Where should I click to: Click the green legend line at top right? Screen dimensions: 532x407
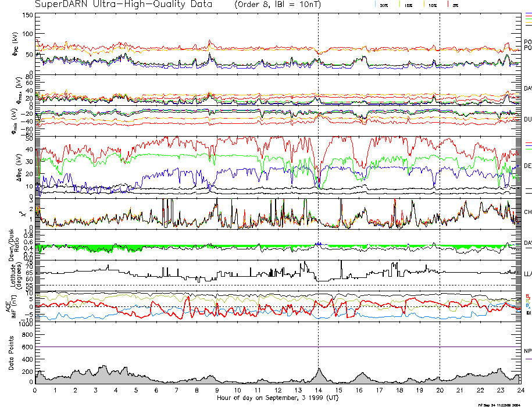(528, 19)
